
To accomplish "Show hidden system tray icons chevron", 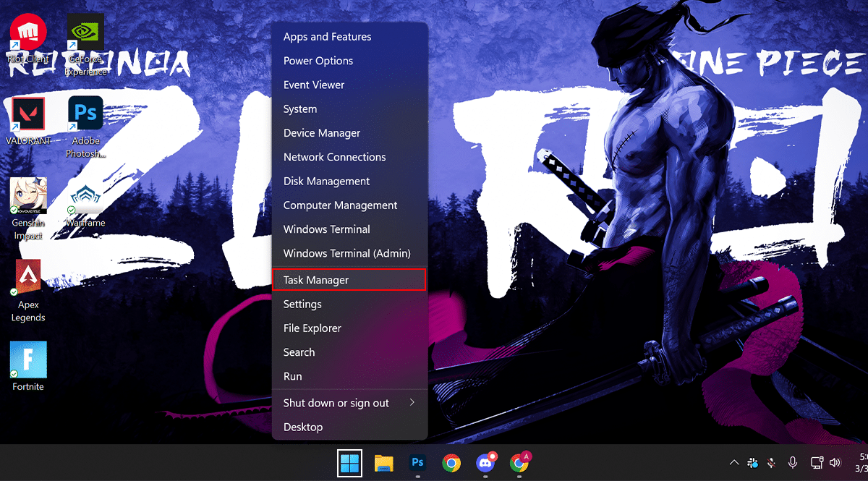I will (734, 463).
